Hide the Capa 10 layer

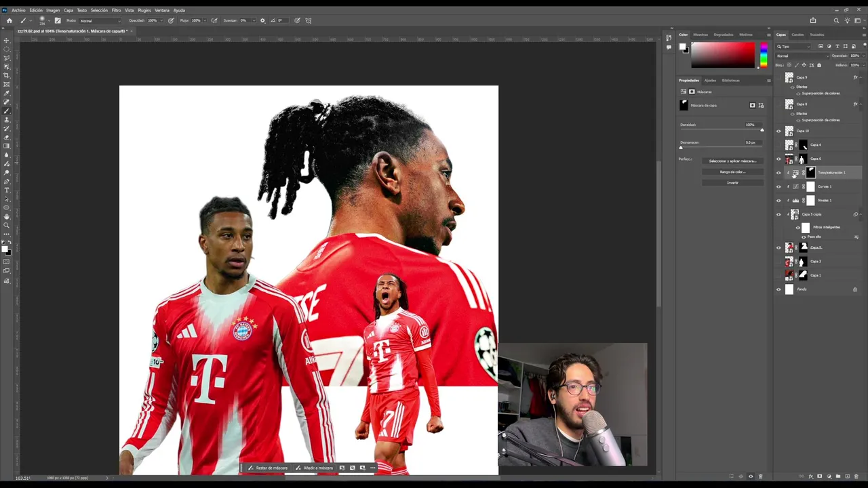778,131
